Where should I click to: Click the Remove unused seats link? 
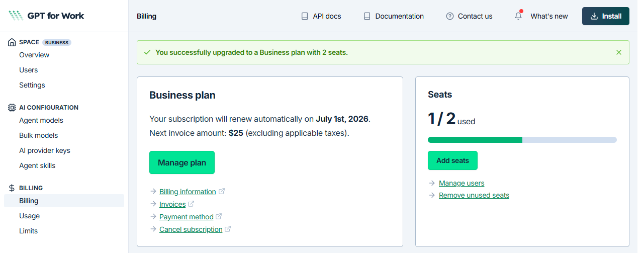point(474,195)
